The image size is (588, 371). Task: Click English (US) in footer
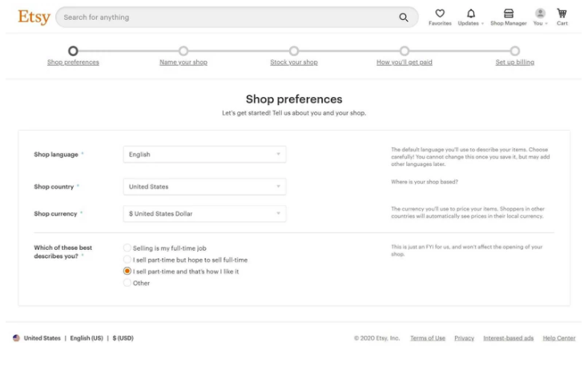click(87, 338)
